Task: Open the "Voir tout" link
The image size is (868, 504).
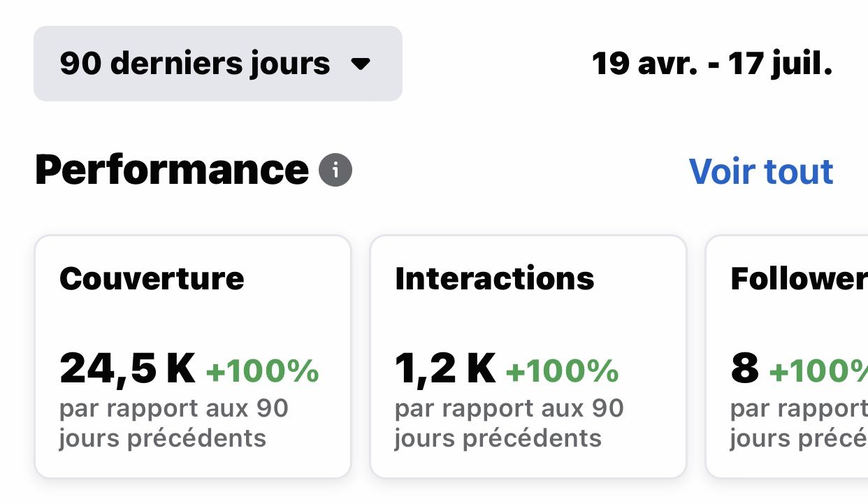Action: click(x=761, y=171)
